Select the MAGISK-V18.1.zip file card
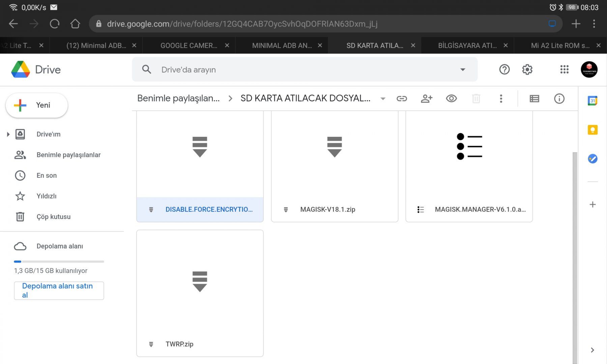 coord(335,166)
